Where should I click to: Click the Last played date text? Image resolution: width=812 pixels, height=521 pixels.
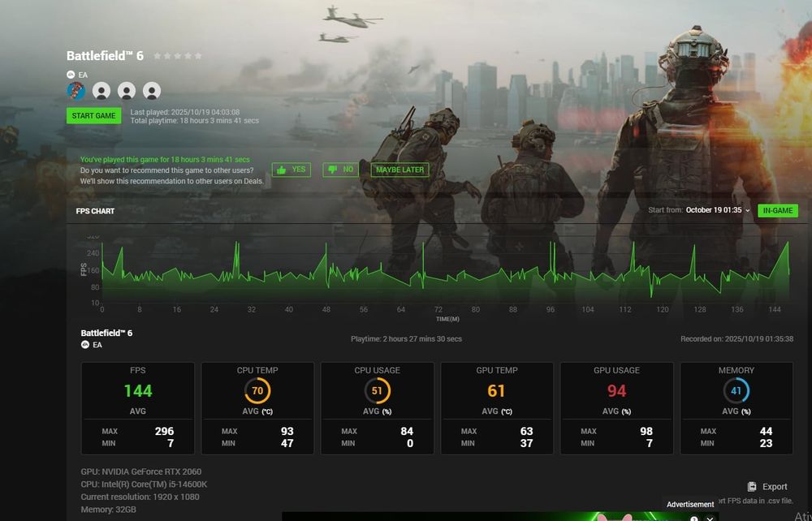(185, 112)
